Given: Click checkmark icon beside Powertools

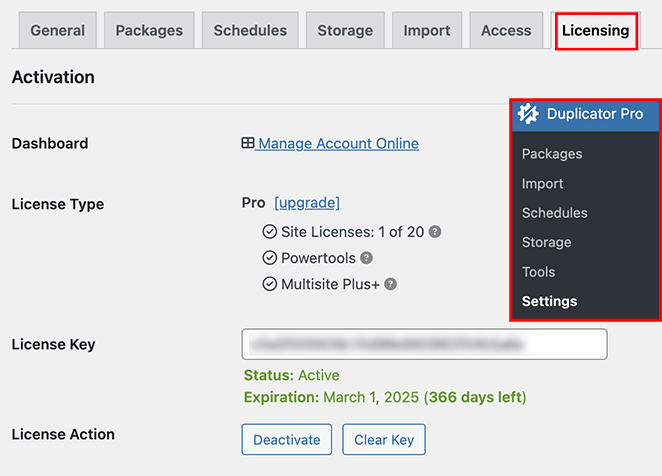Looking at the screenshot, I should pyautogui.click(x=269, y=258).
